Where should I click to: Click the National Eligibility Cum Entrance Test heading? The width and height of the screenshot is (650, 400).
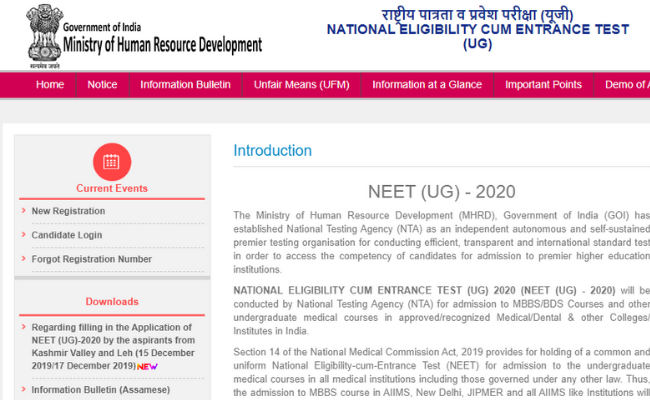(x=478, y=30)
